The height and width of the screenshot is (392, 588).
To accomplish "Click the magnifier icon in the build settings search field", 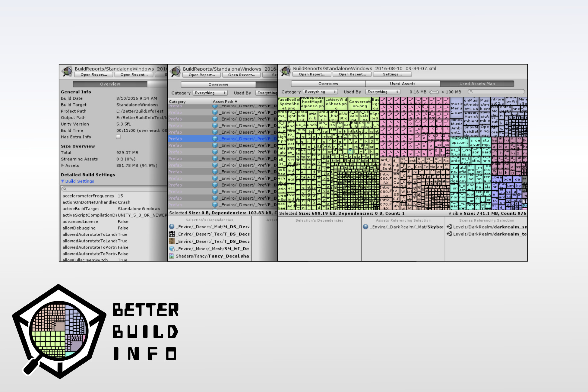I will (65, 189).
